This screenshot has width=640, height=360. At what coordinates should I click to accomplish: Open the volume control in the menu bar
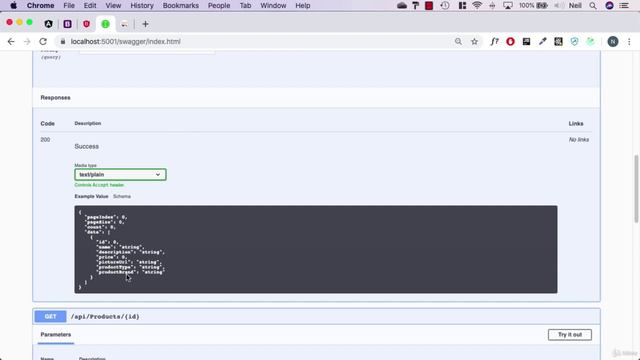559,6
